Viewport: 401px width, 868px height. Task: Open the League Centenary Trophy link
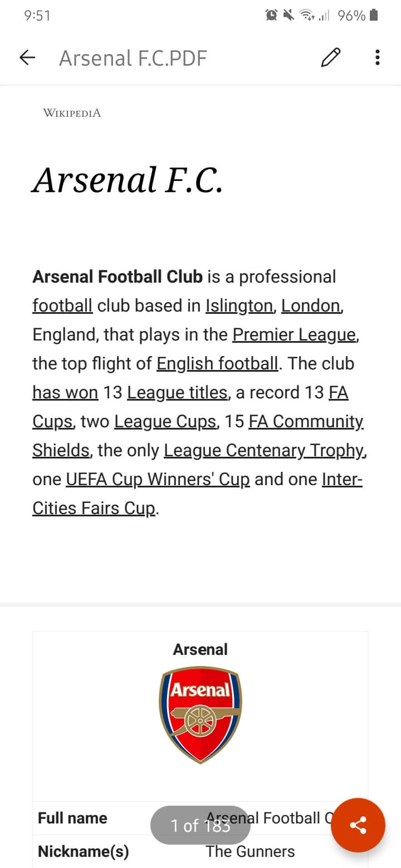click(263, 450)
